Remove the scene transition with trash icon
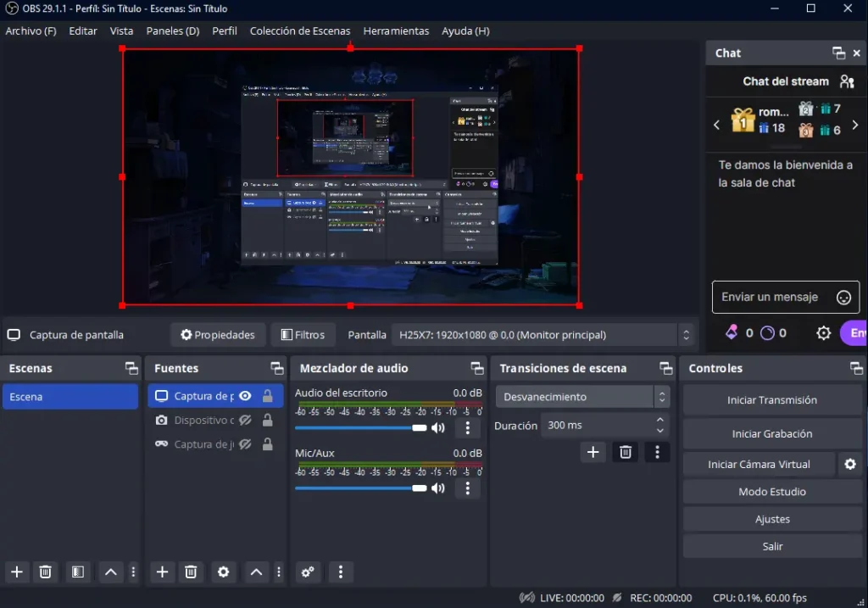 tap(626, 453)
